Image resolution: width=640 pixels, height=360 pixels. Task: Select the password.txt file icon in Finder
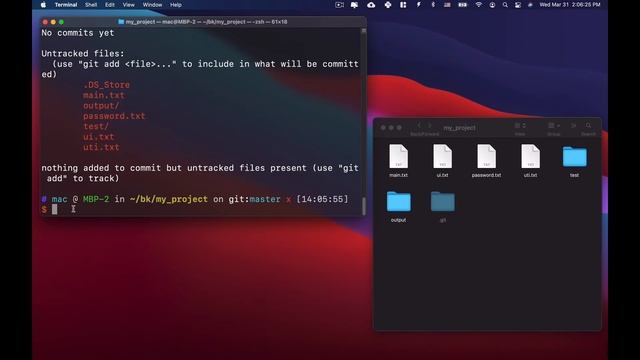tap(487, 156)
